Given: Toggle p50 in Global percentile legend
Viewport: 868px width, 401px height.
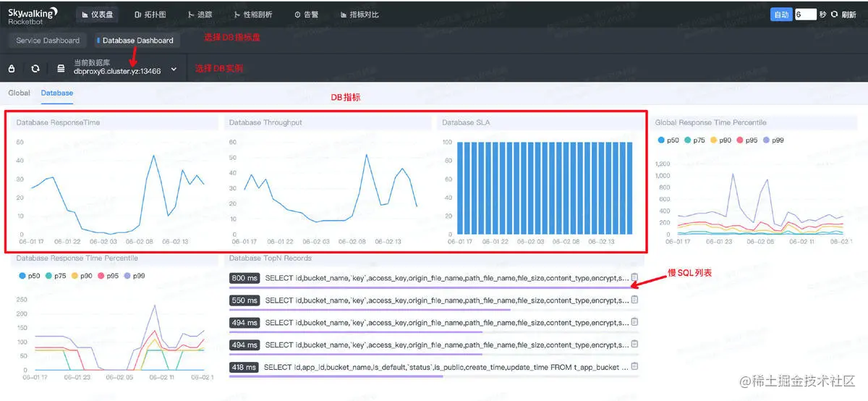Looking at the screenshot, I should [668, 140].
